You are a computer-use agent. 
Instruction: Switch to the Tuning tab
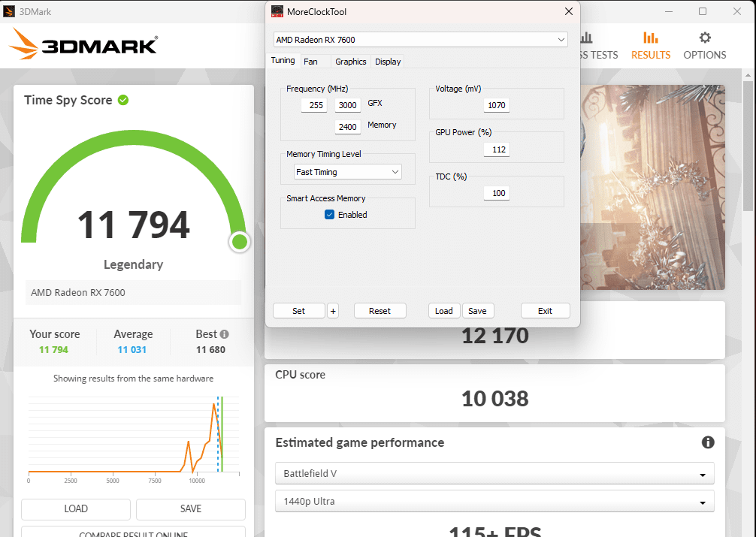(283, 60)
